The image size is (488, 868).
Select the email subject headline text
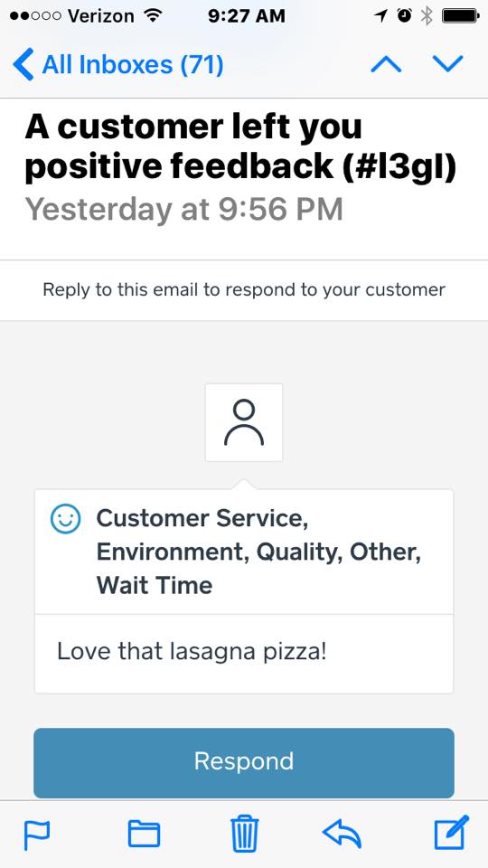tap(240, 147)
